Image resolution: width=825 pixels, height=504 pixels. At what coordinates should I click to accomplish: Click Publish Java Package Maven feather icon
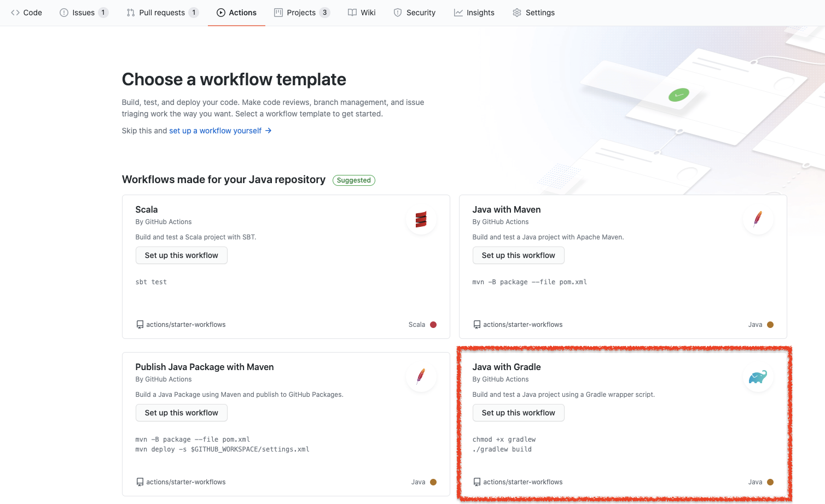421,376
